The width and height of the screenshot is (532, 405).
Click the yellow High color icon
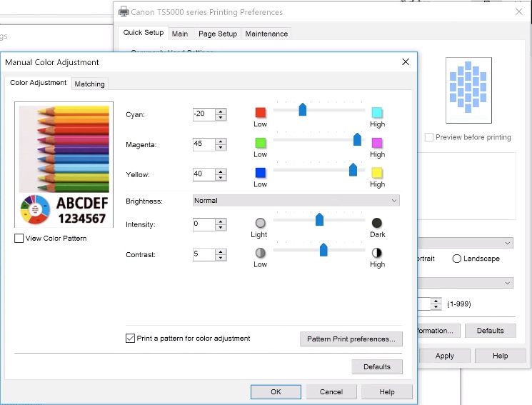click(x=377, y=173)
